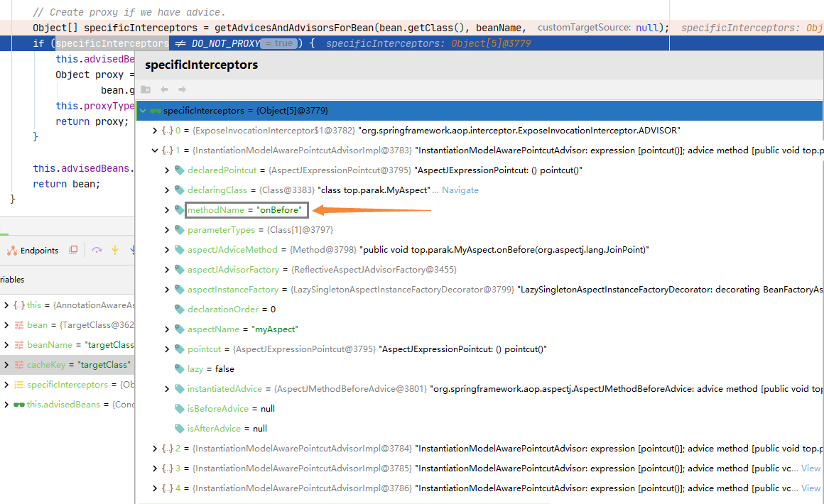824x504 pixels.
Task: Click 'return proxy;' line in editor
Action: point(92,122)
